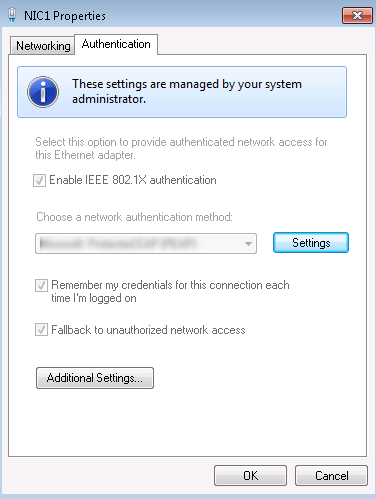
Task: Click the managed by system administrator banner
Action: (x=182, y=92)
